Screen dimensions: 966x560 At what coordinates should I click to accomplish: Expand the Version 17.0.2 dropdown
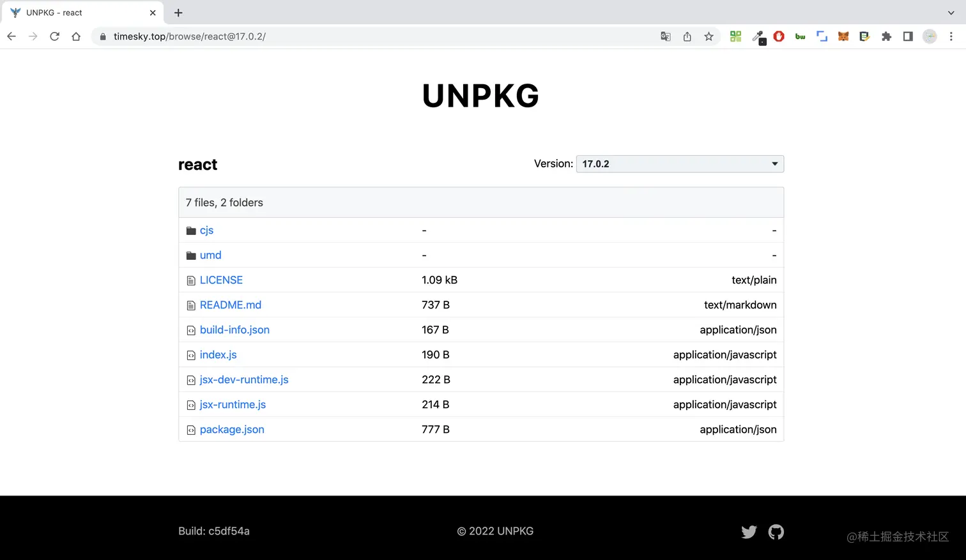point(680,164)
